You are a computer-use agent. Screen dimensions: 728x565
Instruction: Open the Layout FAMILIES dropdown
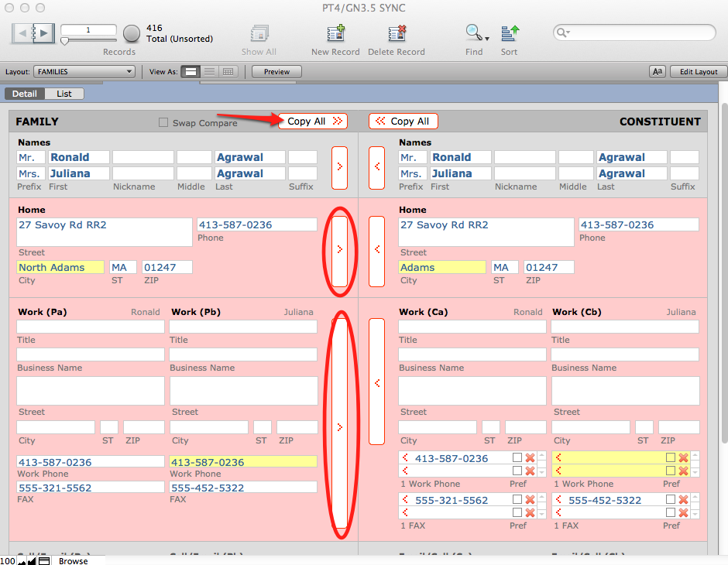[x=84, y=72]
